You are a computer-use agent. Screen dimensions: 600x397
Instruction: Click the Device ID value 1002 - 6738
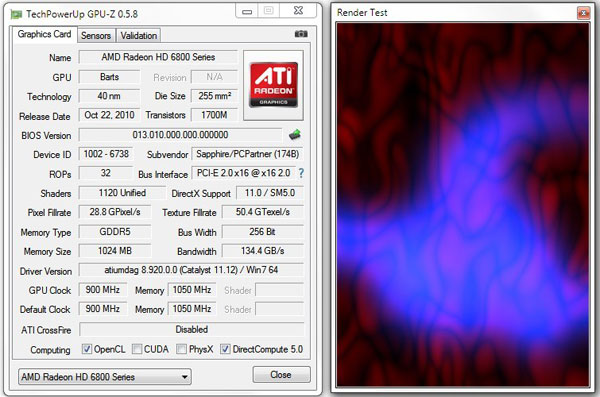click(x=106, y=154)
